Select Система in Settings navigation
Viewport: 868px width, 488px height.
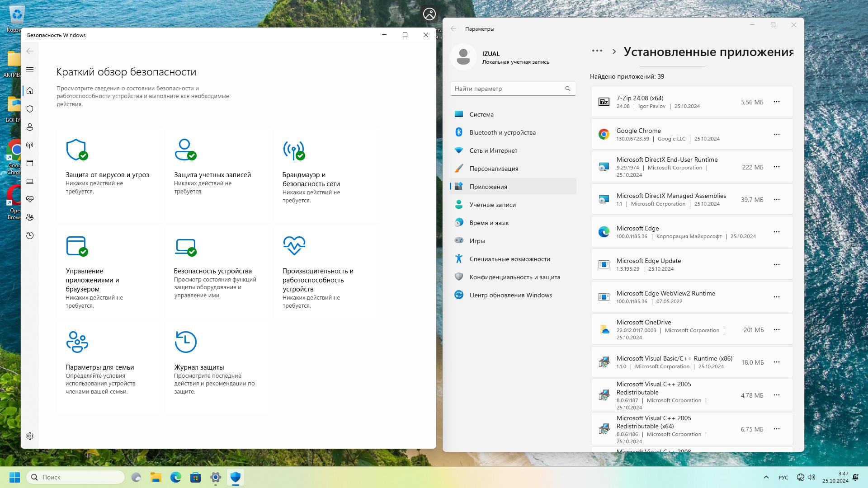coord(481,114)
